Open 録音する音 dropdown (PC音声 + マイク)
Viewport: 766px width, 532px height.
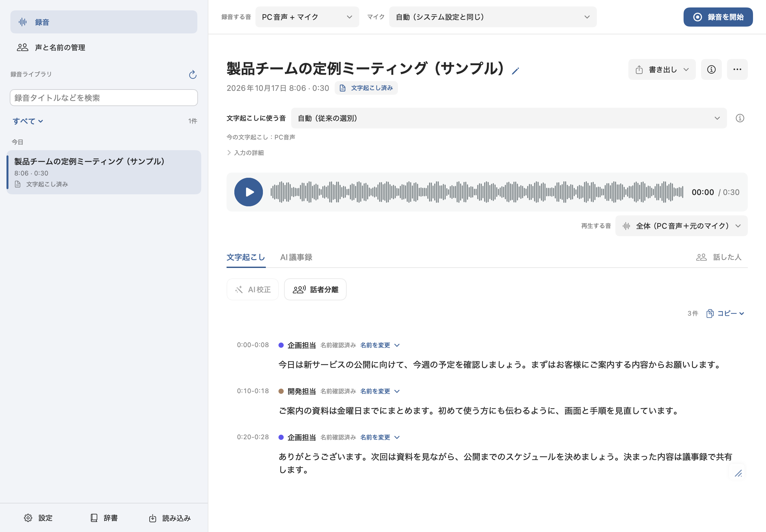[x=307, y=17]
